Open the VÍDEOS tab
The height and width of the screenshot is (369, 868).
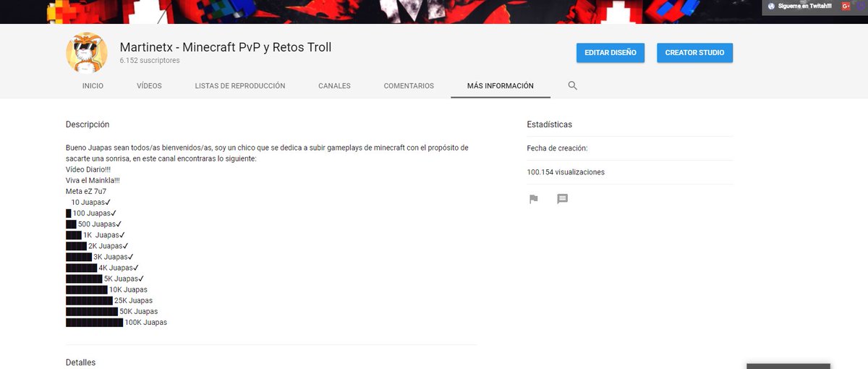pyautogui.click(x=149, y=85)
